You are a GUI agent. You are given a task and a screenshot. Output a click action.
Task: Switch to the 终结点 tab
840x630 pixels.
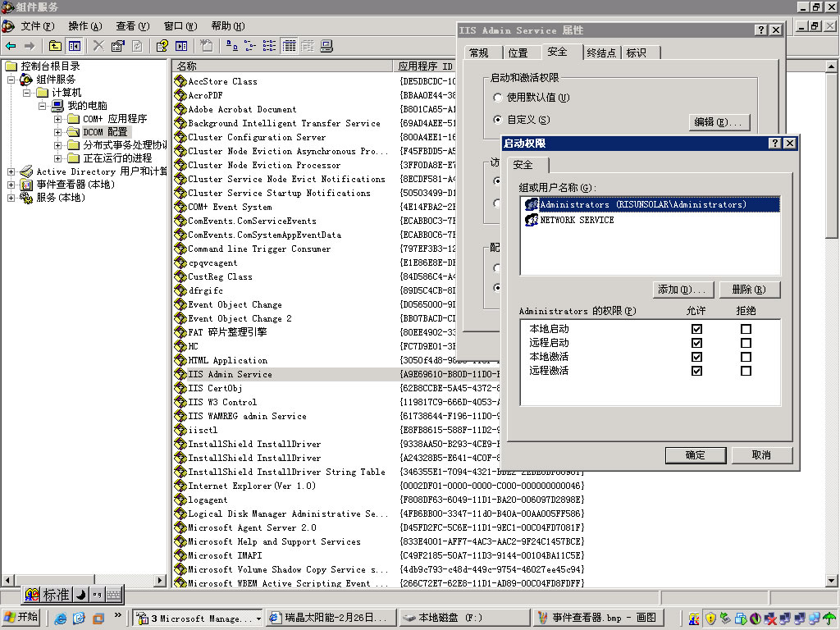click(x=601, y=52)
